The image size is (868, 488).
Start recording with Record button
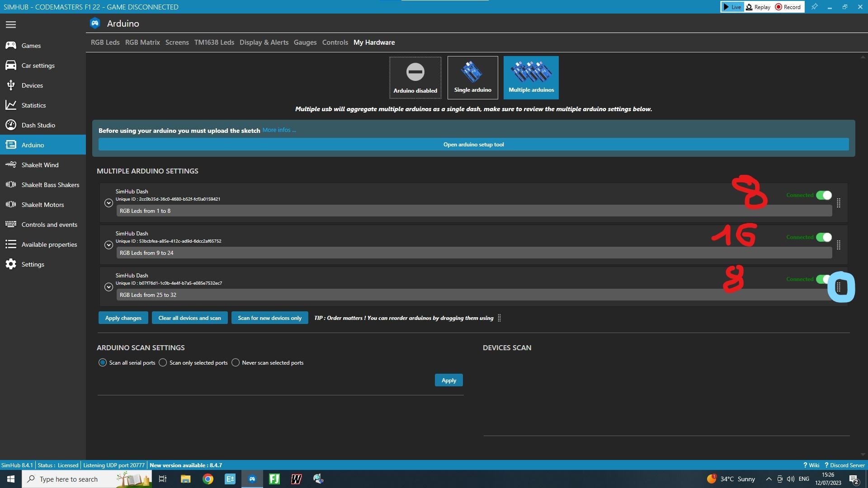click(788, 7)
